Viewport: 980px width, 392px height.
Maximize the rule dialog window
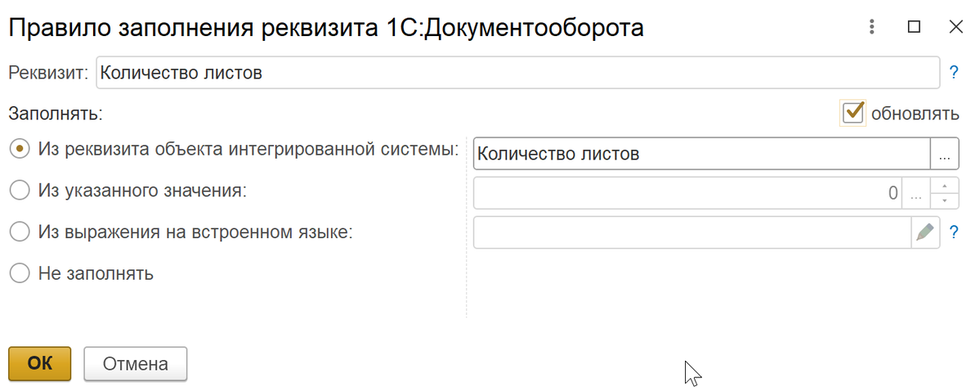pyautogui.click(x=914, y=27)
